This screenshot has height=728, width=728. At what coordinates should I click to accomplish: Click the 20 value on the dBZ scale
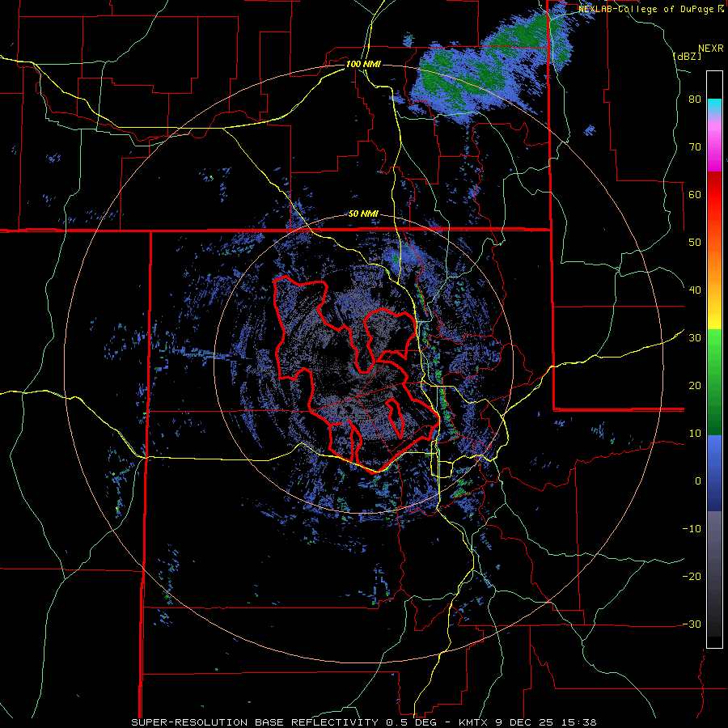tap(695, 386)
